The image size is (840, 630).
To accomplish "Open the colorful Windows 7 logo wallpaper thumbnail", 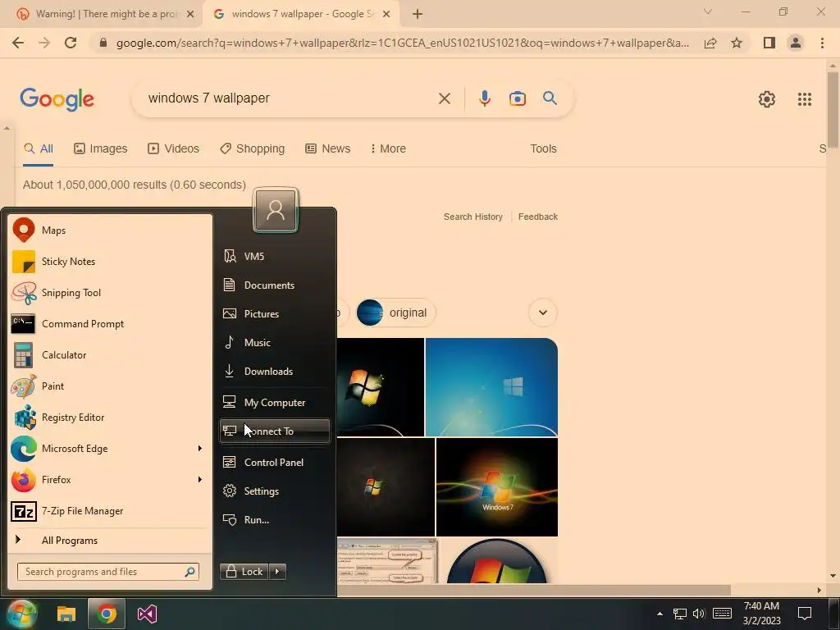I will click(496, 487).
